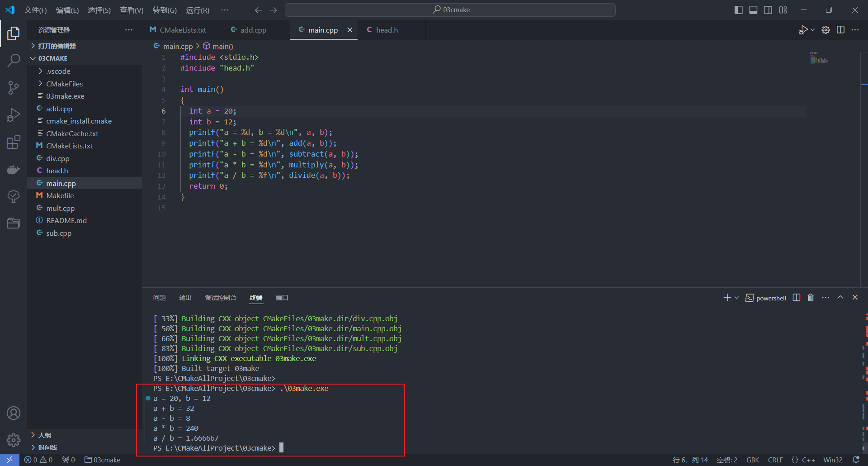This screenshot has width=868, height=466.
Task: Expand the CMakeFiles folder
Action: point(64,84)
